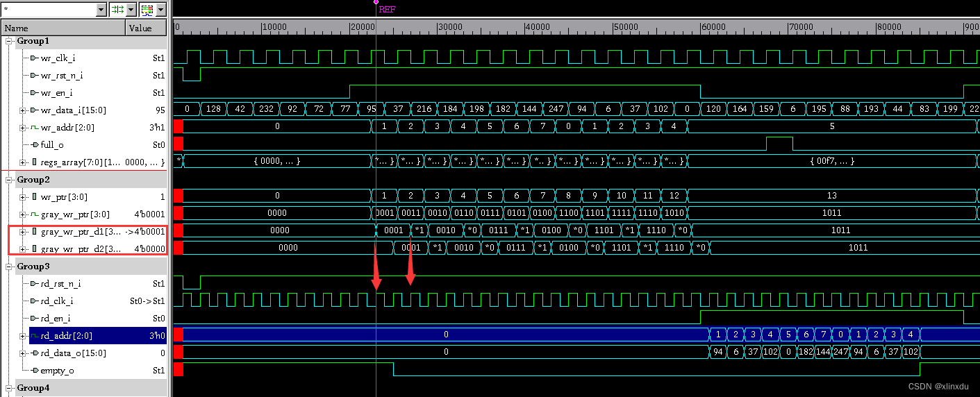
Task: Click the 247 value in the wr_data_i waveform
Action: click(x=556, y=109)
